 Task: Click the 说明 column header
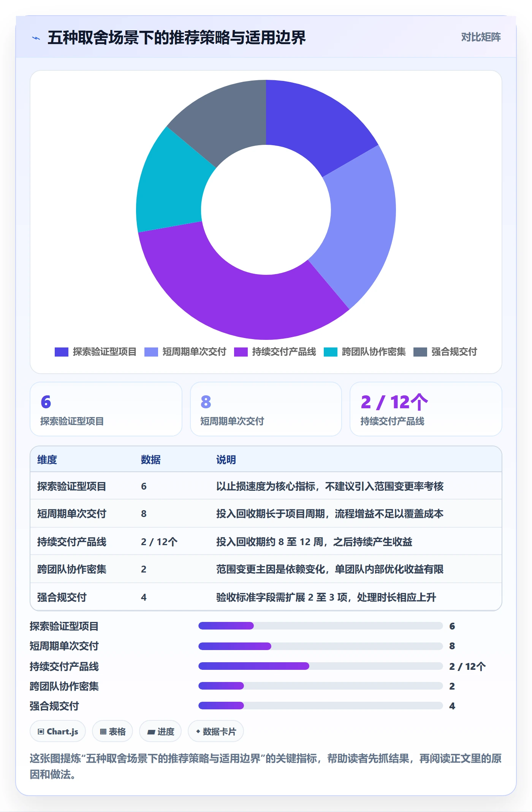click(x=226, y=460)
